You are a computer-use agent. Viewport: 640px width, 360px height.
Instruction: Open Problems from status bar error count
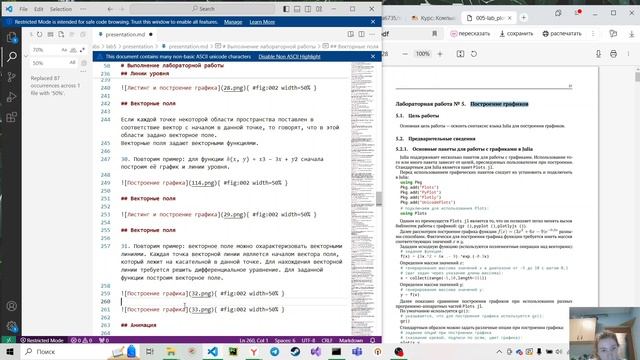(82, 340)
